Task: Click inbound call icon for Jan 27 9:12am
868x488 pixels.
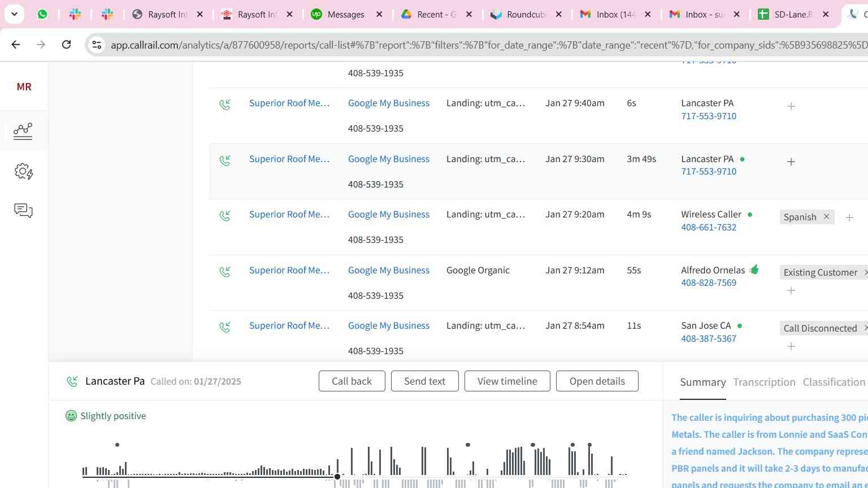Action: [x=225, y=272]
